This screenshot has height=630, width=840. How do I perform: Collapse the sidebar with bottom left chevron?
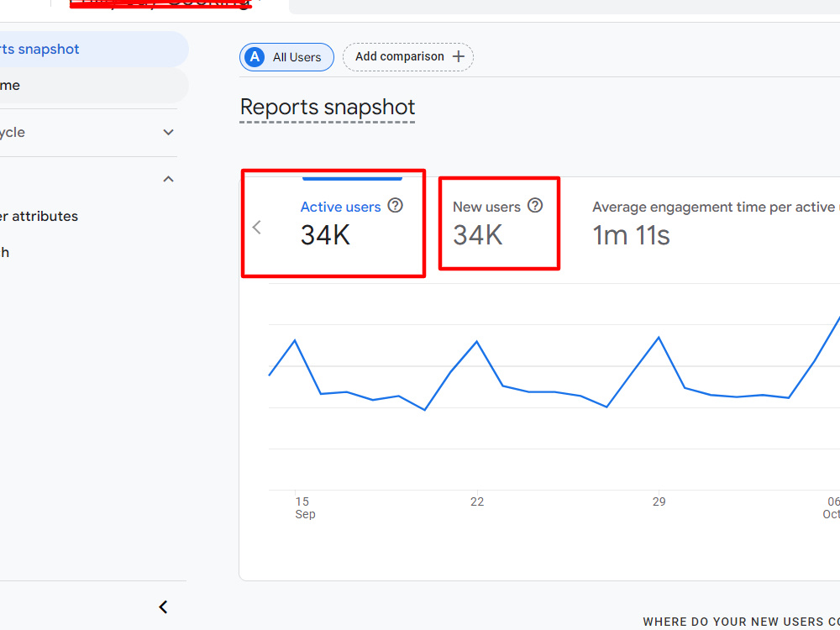click(164, 607)
